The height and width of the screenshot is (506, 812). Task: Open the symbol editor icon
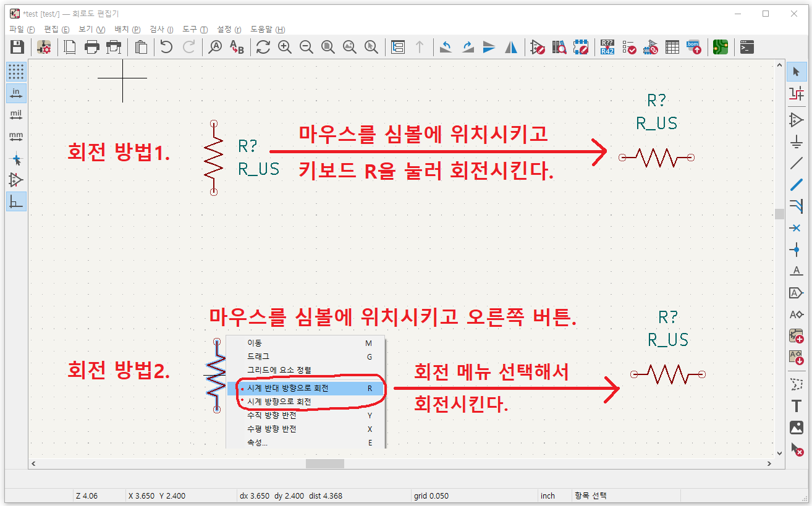[x=538, y=47]
